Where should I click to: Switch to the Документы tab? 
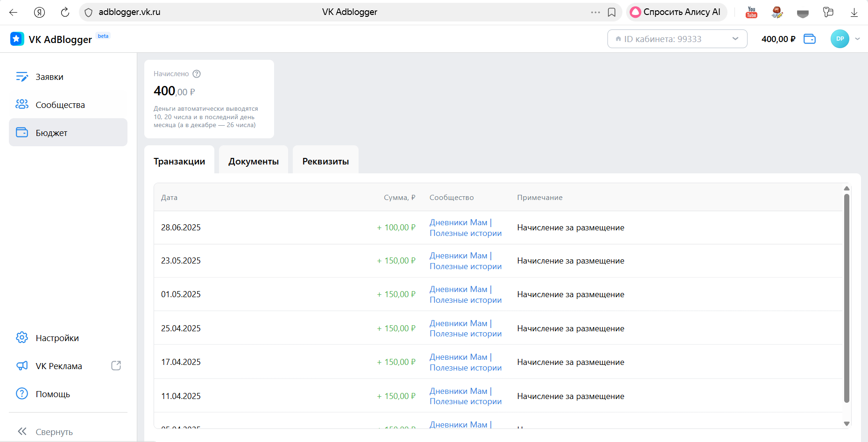254,161
